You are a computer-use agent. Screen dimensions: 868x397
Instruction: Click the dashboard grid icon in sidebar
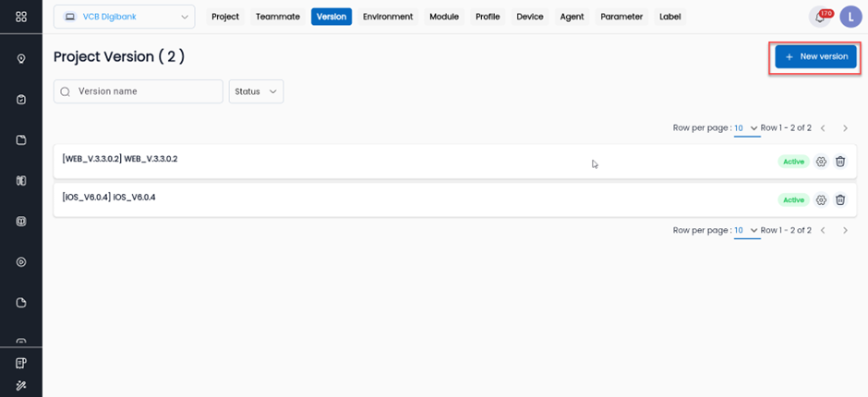(21, 17)
